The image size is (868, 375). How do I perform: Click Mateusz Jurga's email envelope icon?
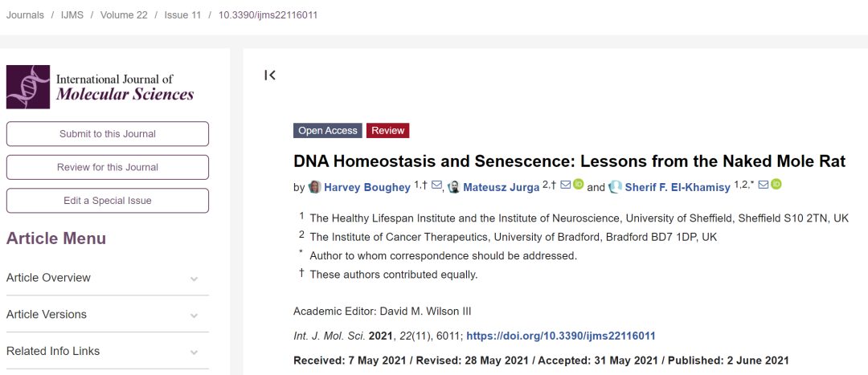[565, 185]
